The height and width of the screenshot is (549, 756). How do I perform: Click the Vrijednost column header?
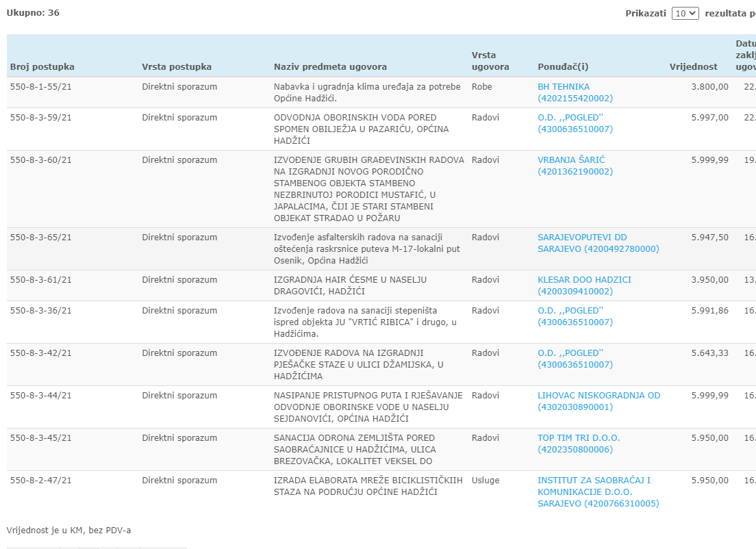[693, 67]
